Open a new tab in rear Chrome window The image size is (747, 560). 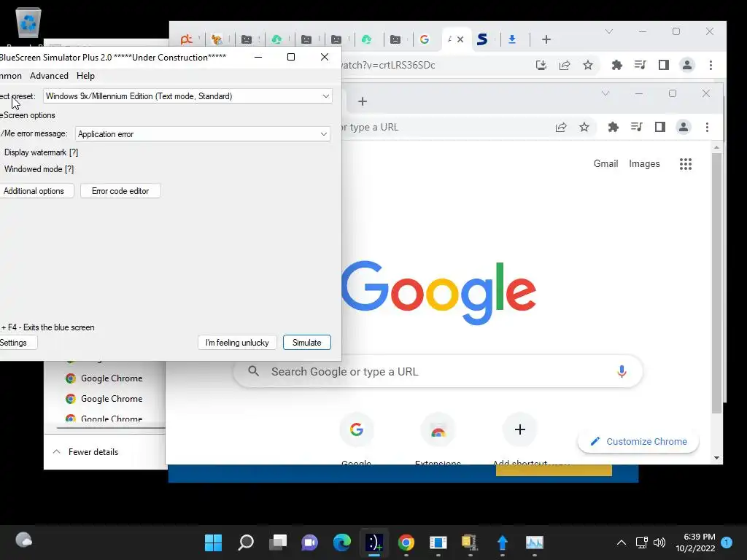coord(546,39)
